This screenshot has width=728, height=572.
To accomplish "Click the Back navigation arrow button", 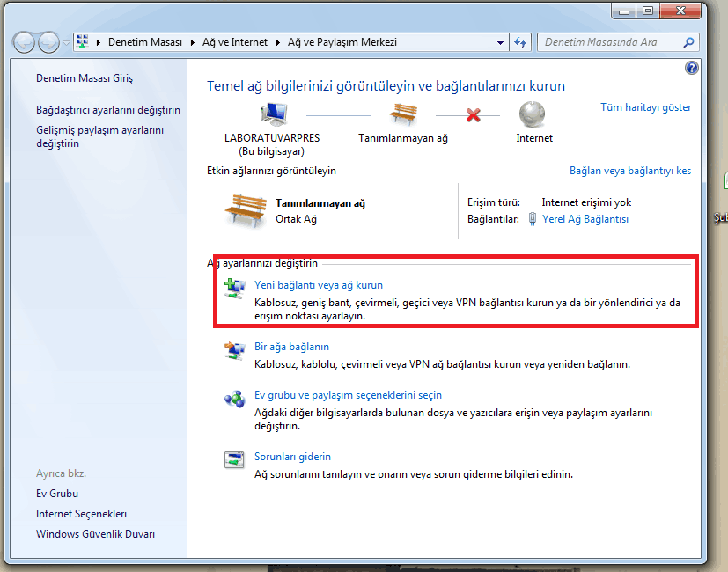I will pyautogui.click(x=25, y=41).
